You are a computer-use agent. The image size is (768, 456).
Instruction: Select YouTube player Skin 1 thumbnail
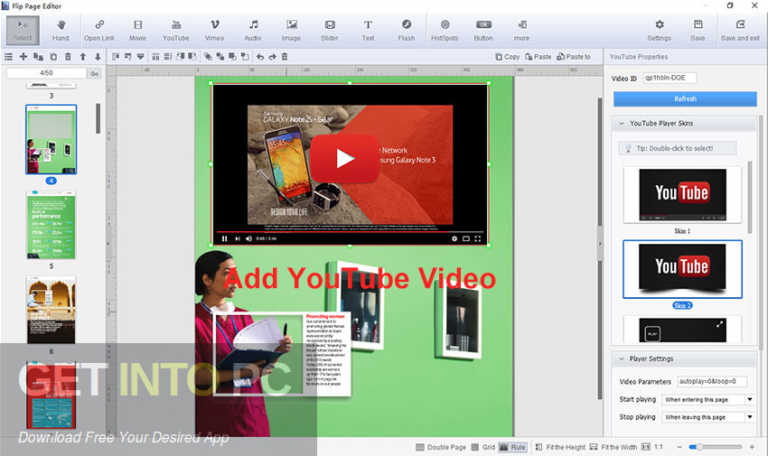click(682, 195)
